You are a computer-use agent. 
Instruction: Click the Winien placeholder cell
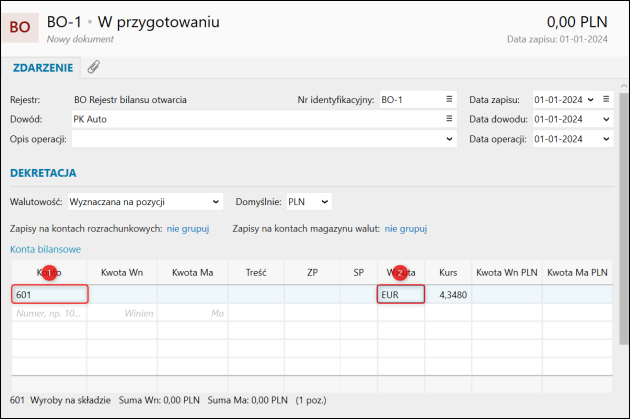[x=122, y=313]
